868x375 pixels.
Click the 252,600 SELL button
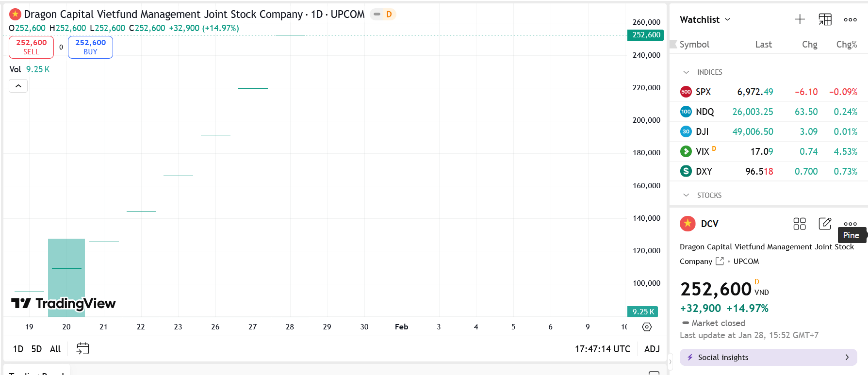[31, 47]
